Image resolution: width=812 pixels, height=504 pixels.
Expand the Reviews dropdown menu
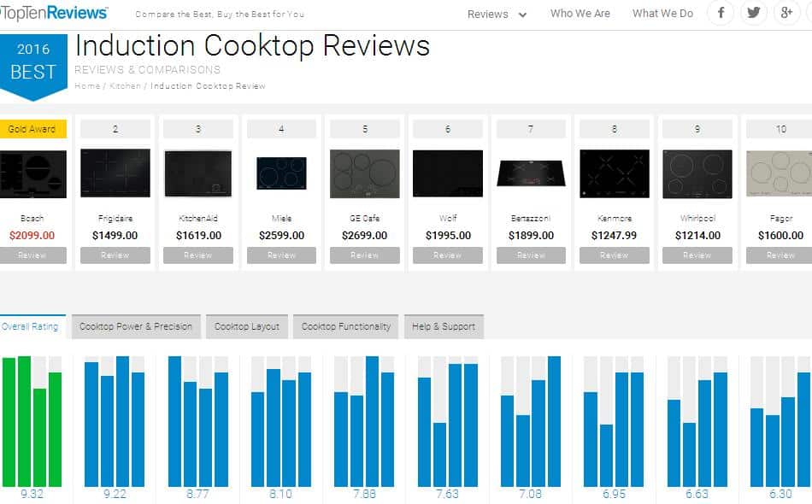click(x=497, y=15)
